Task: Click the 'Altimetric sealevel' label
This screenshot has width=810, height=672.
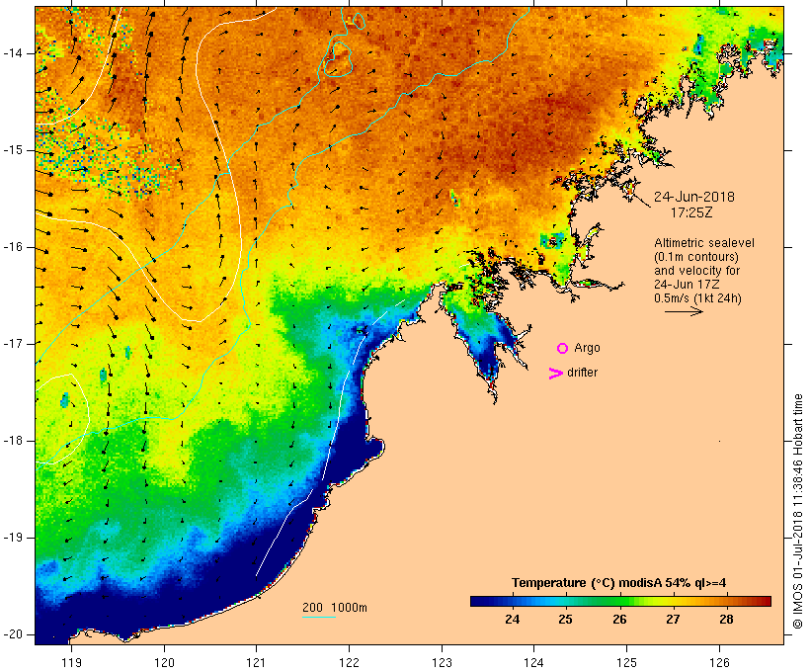Action: pyautogui.click(x=704, y=243)
